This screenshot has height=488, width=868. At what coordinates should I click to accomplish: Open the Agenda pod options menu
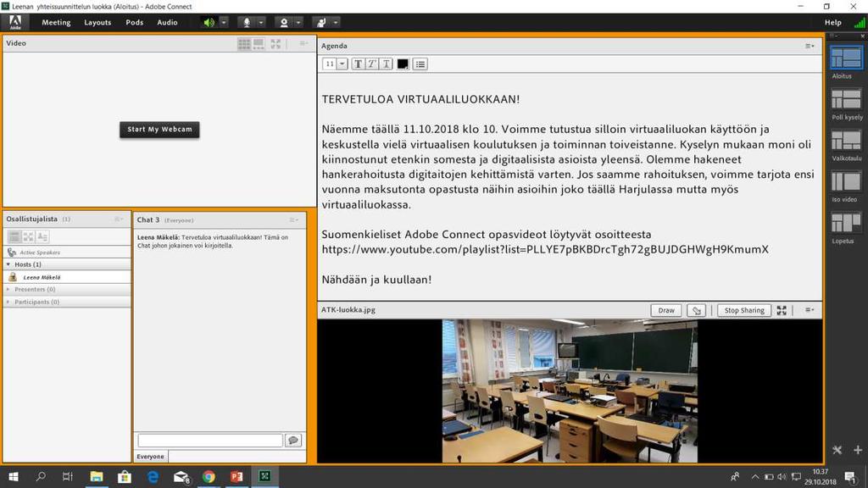coord(810,46)
